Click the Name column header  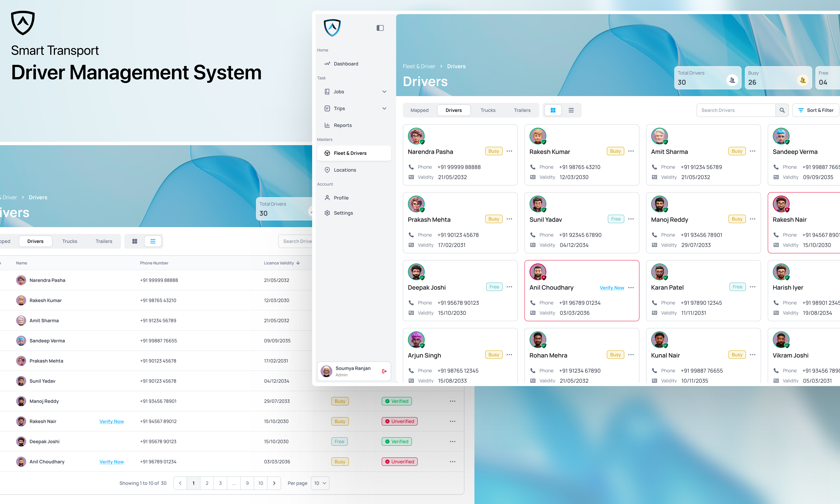coord(21,263)
